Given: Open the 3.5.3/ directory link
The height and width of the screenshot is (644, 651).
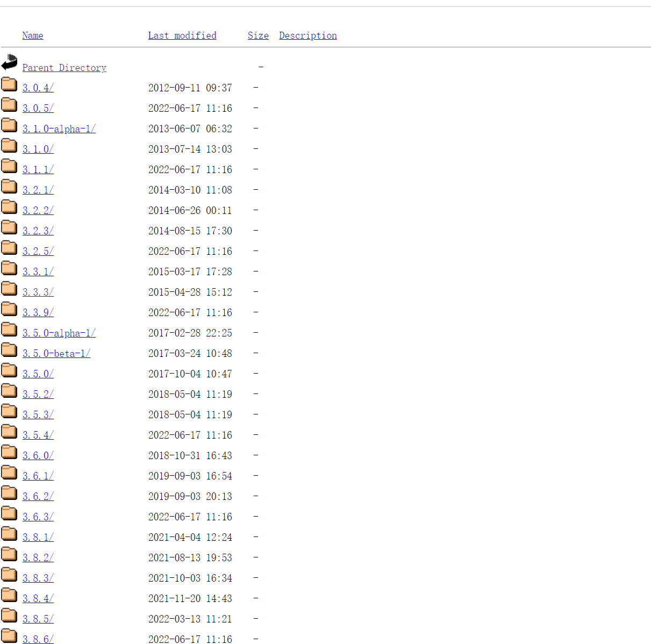Looking at the screenshot, I should (38, 414).
